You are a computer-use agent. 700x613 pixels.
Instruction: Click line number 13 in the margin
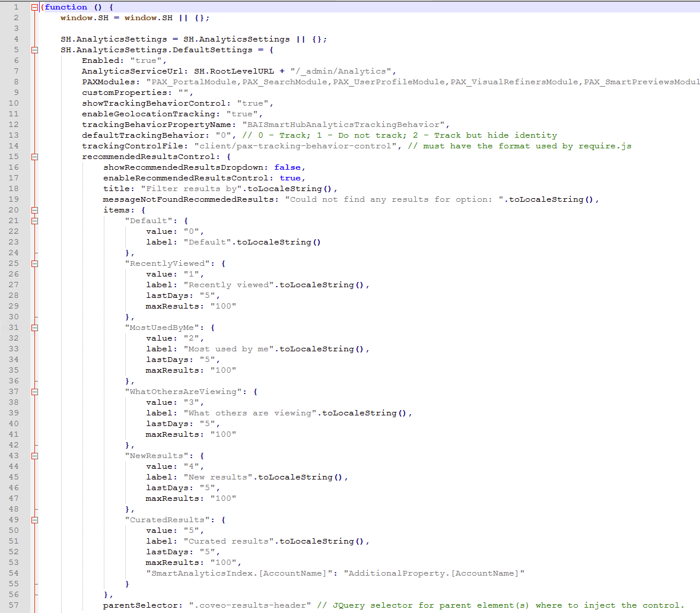14,135
